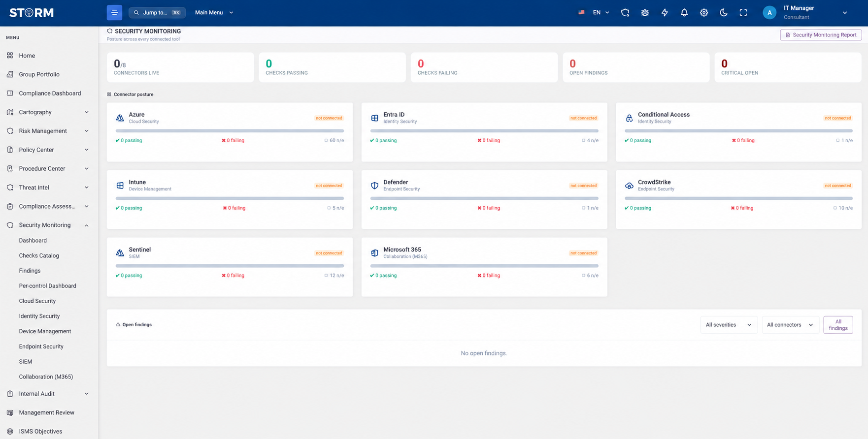
Task: Open Identity Security submenu item
Action: tap(39, 316)
